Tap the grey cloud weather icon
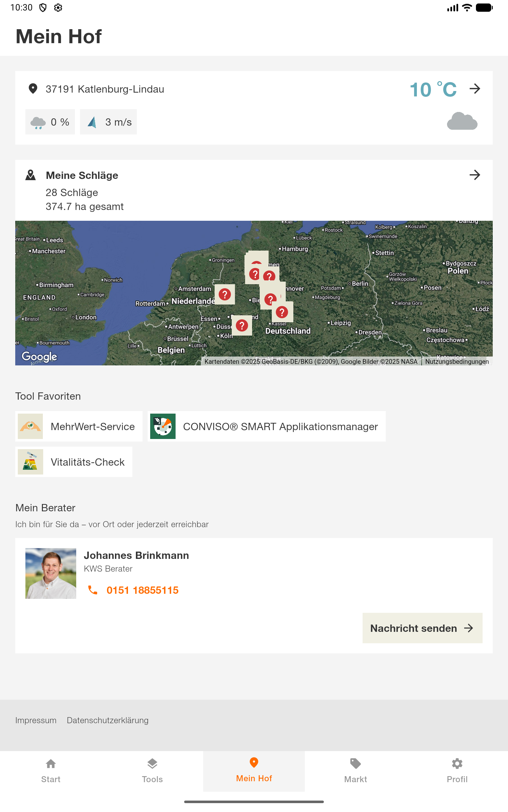This screenshot has height=812, width=508. tap(462, 121)
